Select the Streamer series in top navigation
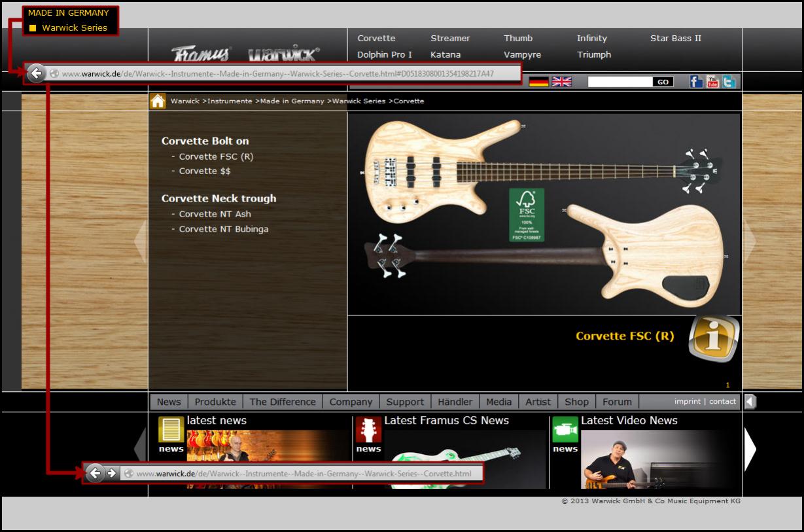804x532 pixels. 450,39
